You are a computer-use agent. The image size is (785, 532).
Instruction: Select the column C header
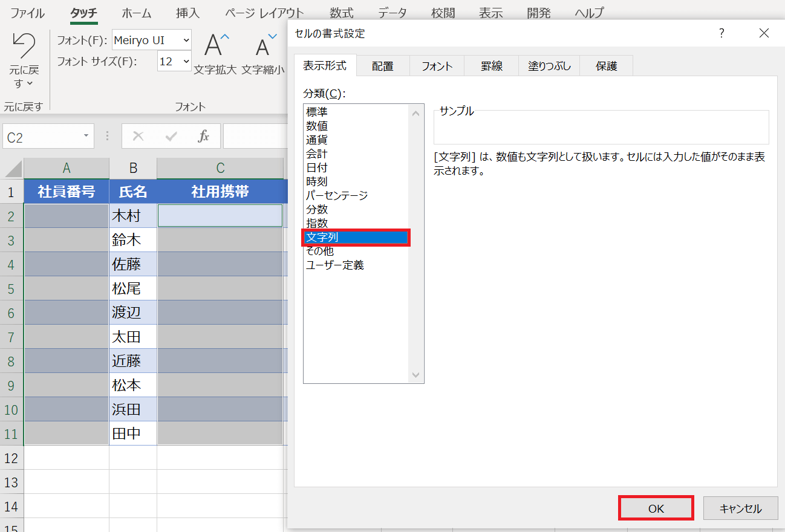(220, 169)
